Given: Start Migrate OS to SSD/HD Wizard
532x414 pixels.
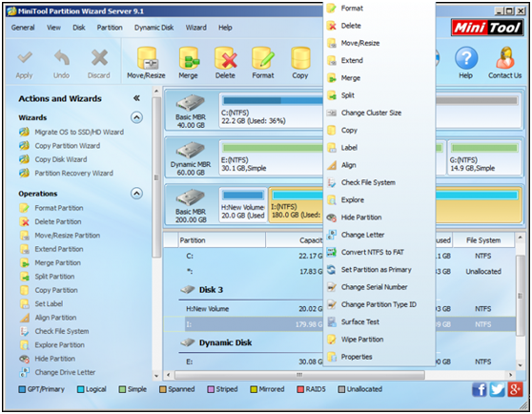Looking at the screenshot, I should [72, 132].
